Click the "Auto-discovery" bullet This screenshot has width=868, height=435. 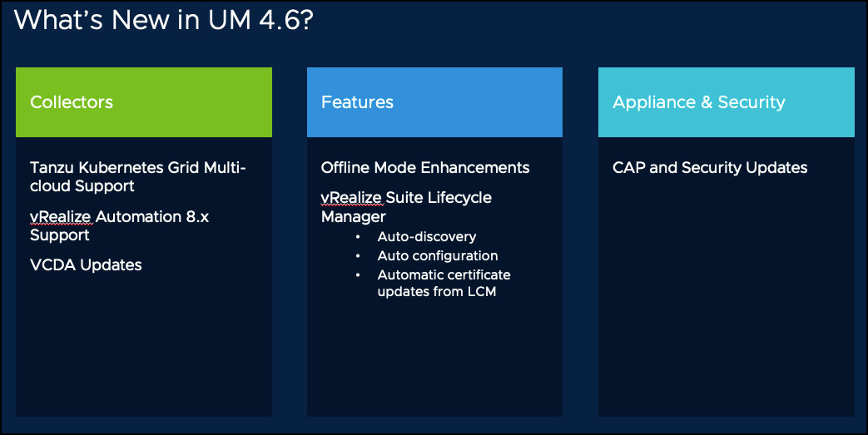[x=427, y=237]
